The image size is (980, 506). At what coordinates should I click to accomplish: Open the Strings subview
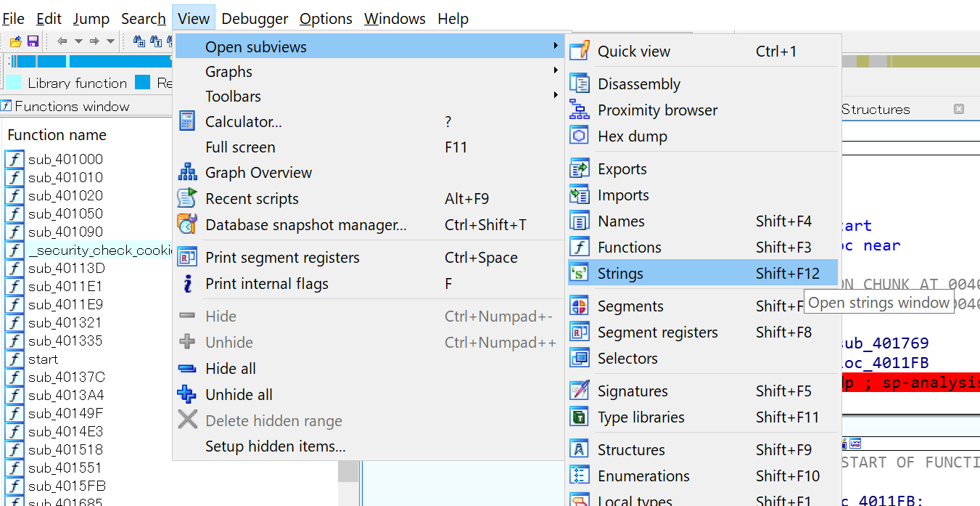point(620,274)
